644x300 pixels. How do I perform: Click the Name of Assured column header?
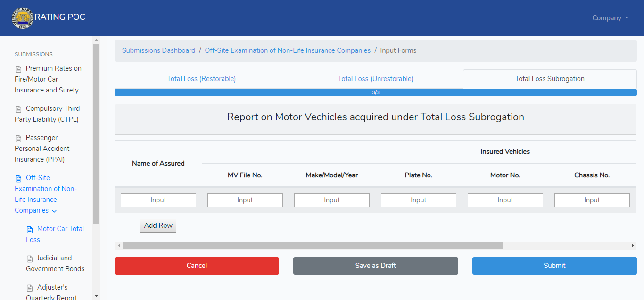[x=158, y=163]
